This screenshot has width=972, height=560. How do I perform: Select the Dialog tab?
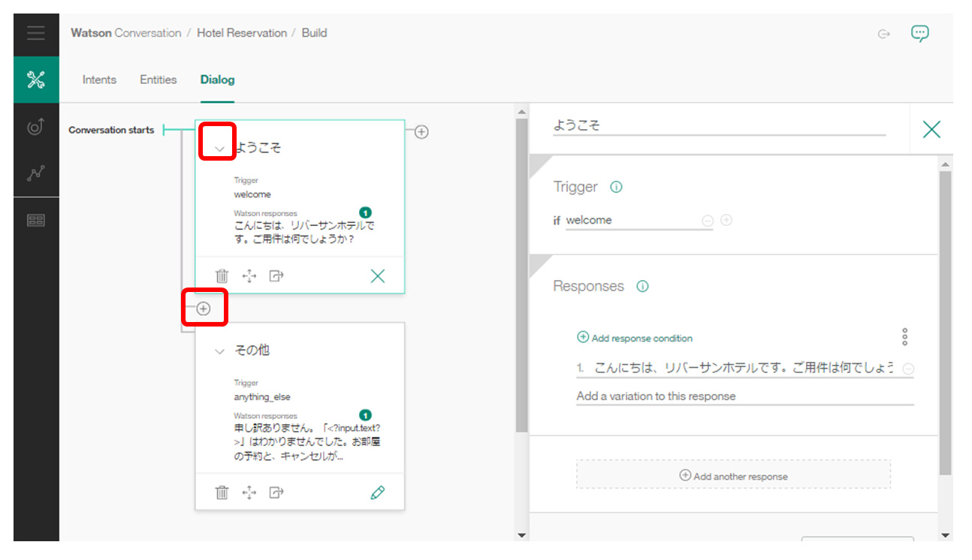217,80
